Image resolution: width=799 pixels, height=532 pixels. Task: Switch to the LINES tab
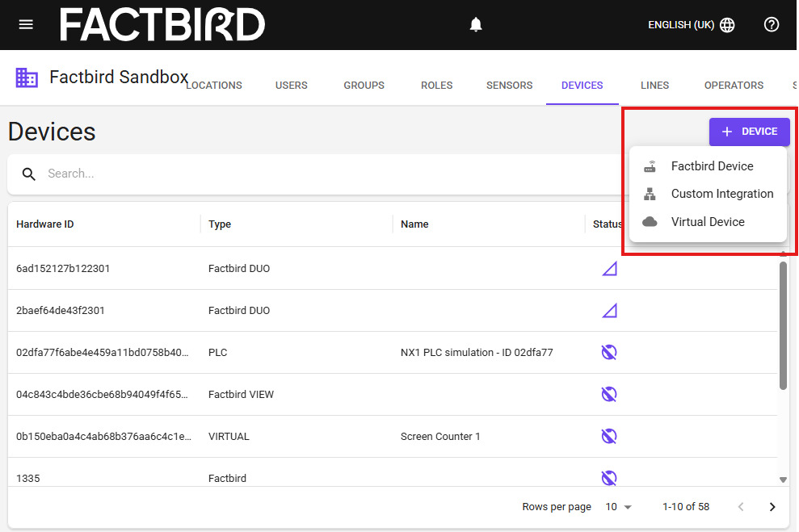[x=655, y=86]
